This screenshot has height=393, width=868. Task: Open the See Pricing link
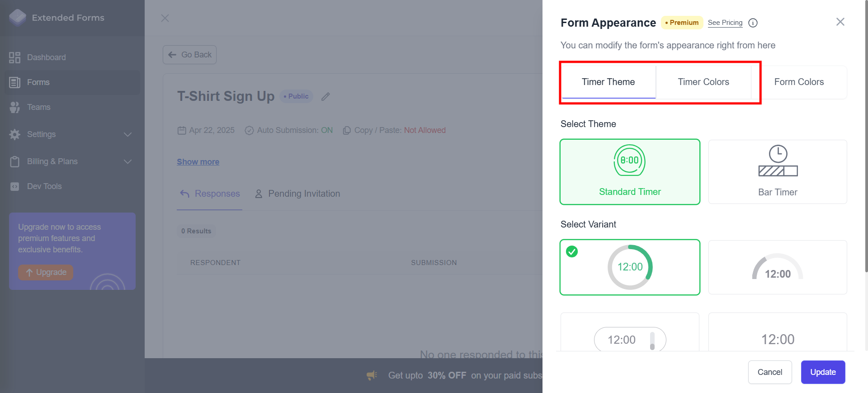(x=725, y=23)
